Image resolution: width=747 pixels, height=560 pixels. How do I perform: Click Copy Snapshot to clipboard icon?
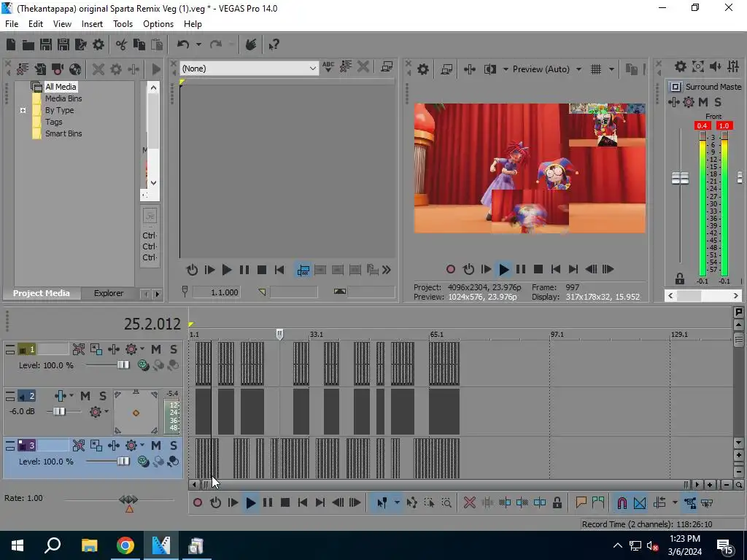point(631,69)
